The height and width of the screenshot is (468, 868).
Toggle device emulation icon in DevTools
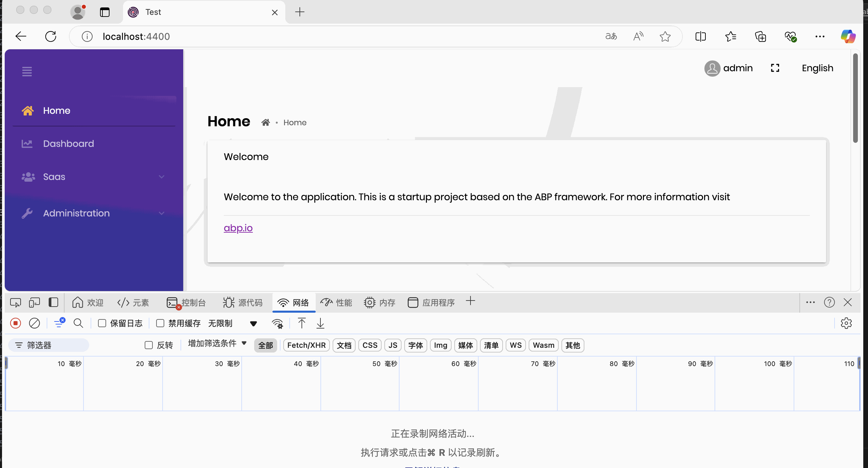(34, 302)
